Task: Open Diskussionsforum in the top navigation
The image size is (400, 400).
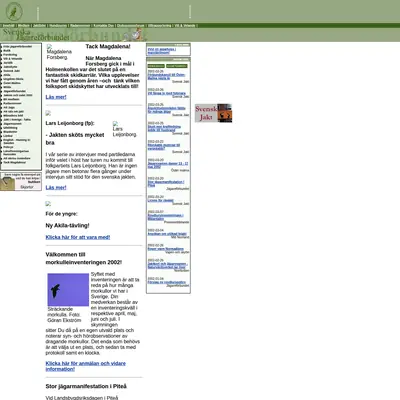Action: click(x=131, y=25)
